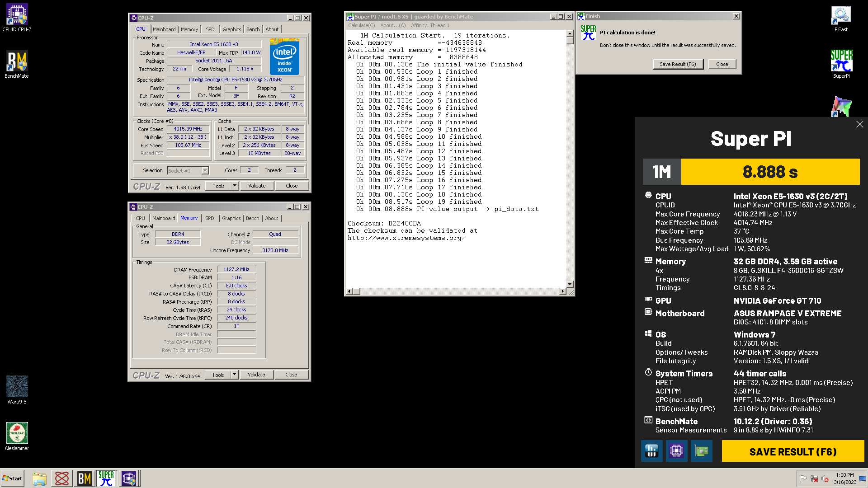The image size is (868, 488).
Task: Click Close button in the top CPU-Z window
Action: (x=292, y=186)
